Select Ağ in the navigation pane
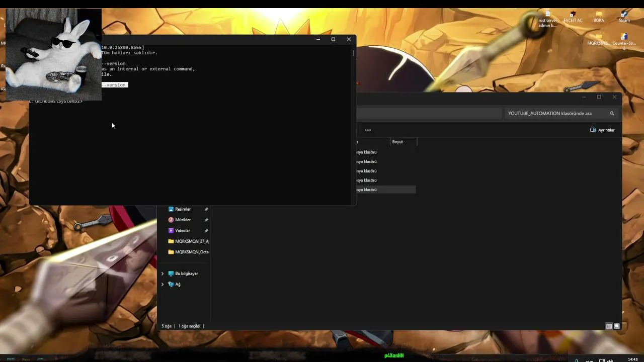The width and height of the screenshot is (644, 362). click(174, 284)
